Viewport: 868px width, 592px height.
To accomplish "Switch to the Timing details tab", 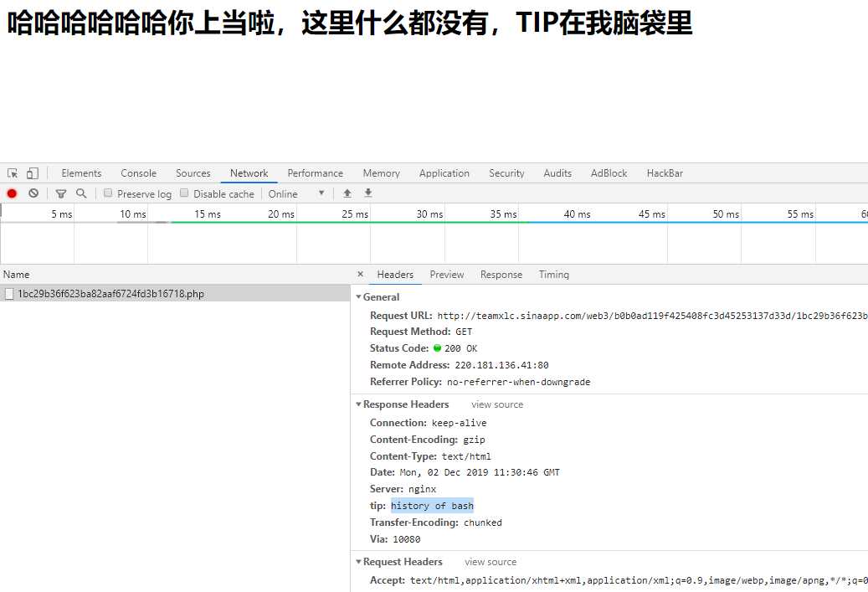I will pyautogui.click(x=553, y=275).
